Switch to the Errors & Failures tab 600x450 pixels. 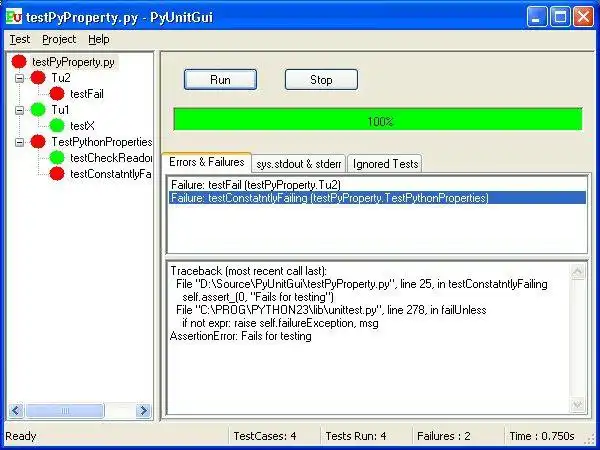point(207,162)
